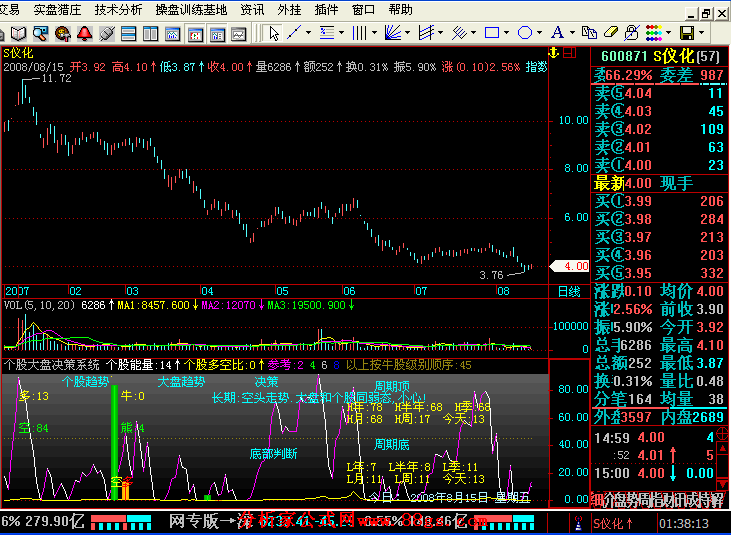This screenshot has height=535, width=731.
Task: Select the horizontal split-window layout icon
Action: 129,34
